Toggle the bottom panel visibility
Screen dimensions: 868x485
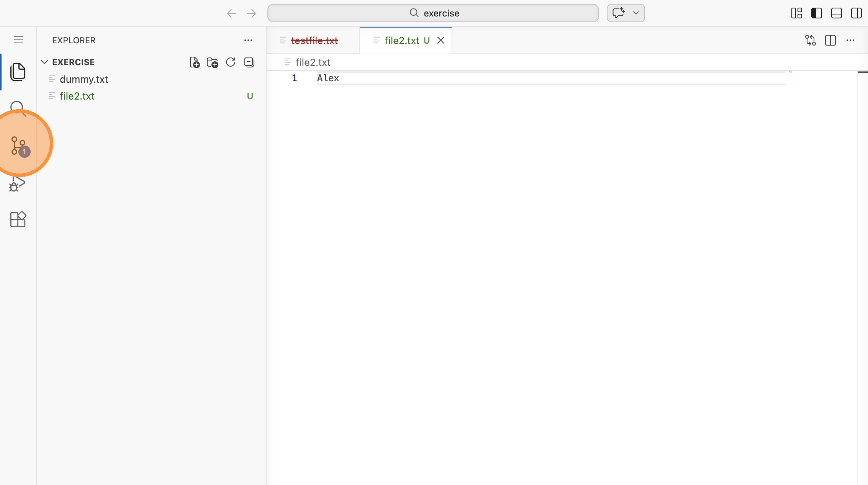836,13
